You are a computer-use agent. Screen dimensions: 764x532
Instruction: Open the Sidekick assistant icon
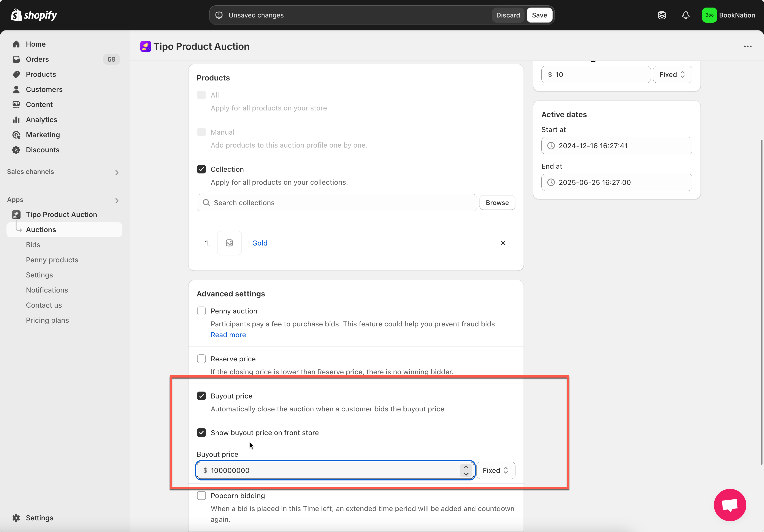pyautogui.click(x=662, y=15)
